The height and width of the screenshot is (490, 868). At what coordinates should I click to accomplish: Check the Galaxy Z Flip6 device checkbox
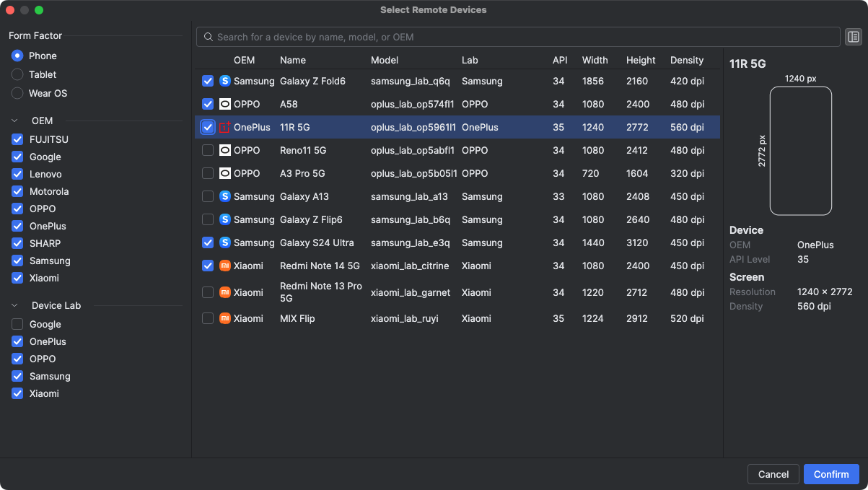(208, 219)
